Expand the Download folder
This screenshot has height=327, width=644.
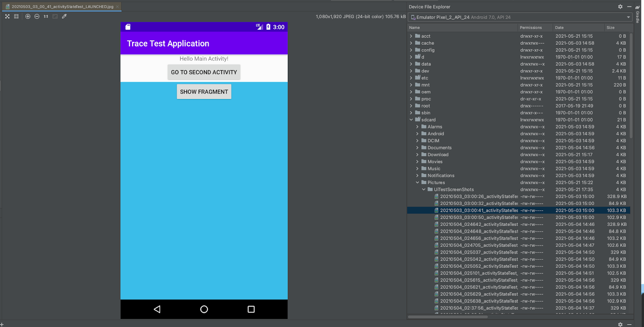pos(417,155)
